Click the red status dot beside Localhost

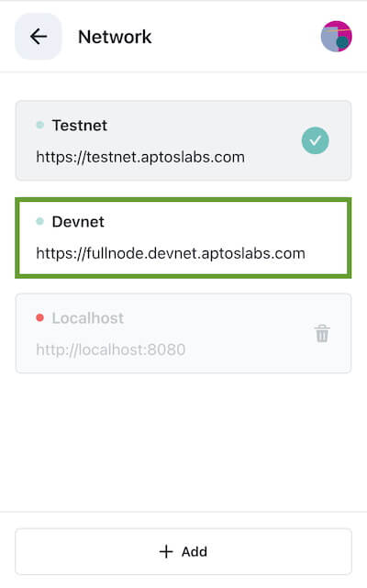(39, 318)
